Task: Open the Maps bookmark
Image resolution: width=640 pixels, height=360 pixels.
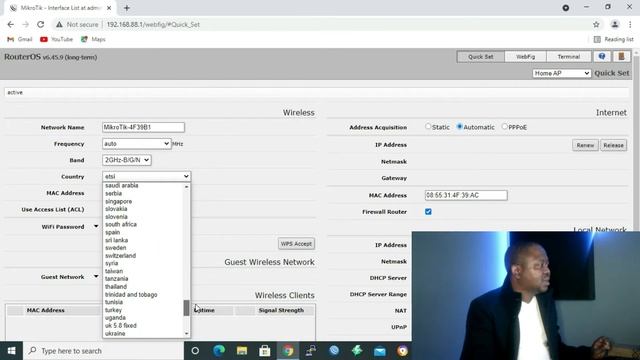Action: point(93,39)
